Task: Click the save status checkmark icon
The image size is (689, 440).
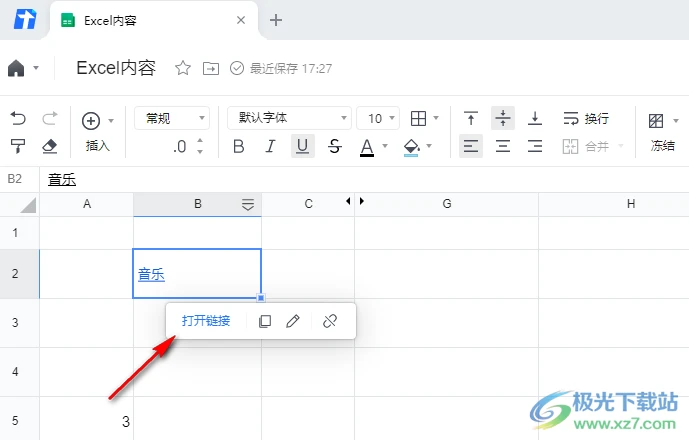Action: [237, 68]
